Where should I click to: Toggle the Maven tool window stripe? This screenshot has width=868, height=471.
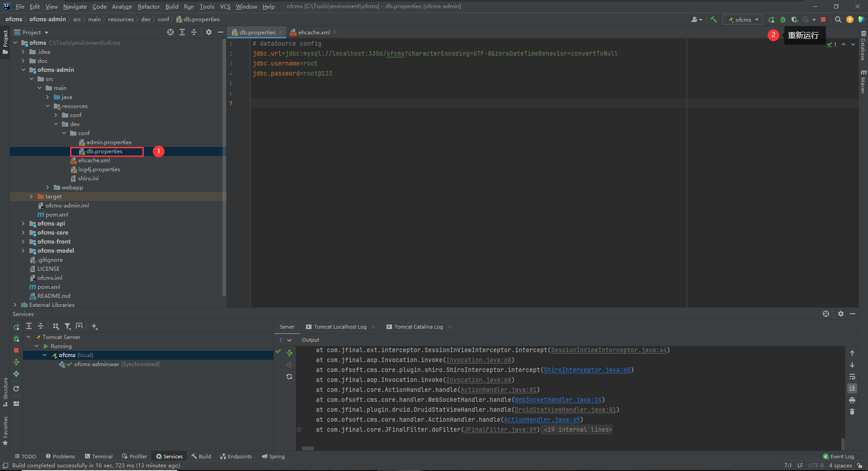point(863,82)
